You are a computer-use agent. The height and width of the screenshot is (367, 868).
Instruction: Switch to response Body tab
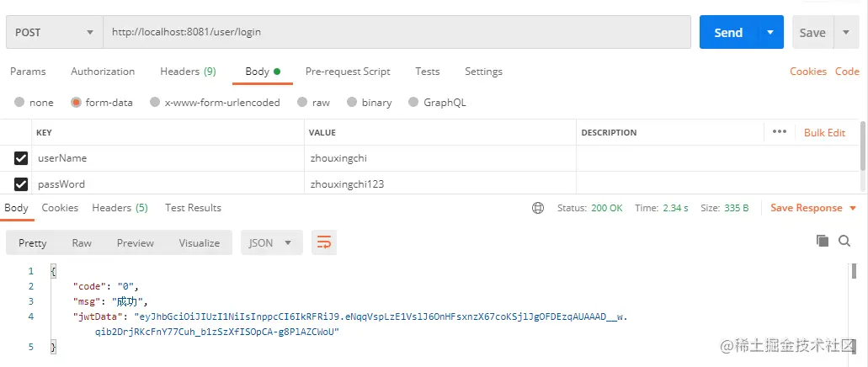pos(16,208)
